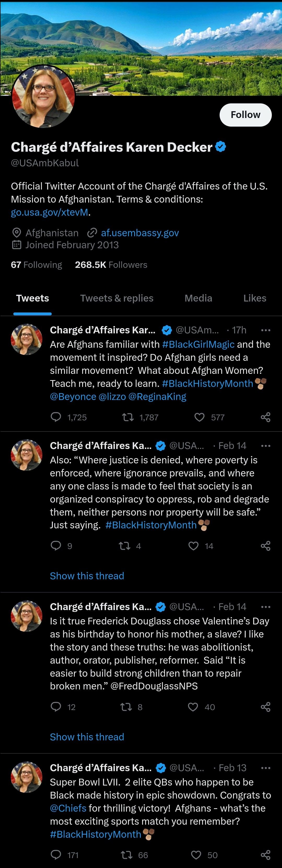This screenshot has width=282, height=868.
Task: Show thread under 'Where justice is denied' tweet
Action: 87,576
